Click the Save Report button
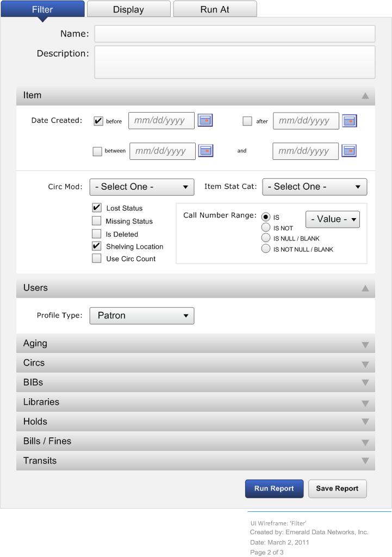 tap(337, 488)
